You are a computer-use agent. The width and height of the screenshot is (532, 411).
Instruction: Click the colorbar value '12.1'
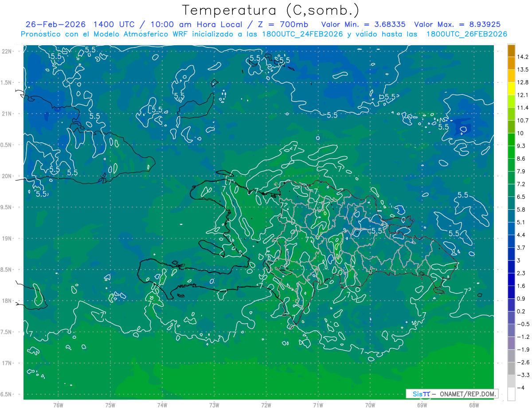point(523,95)
